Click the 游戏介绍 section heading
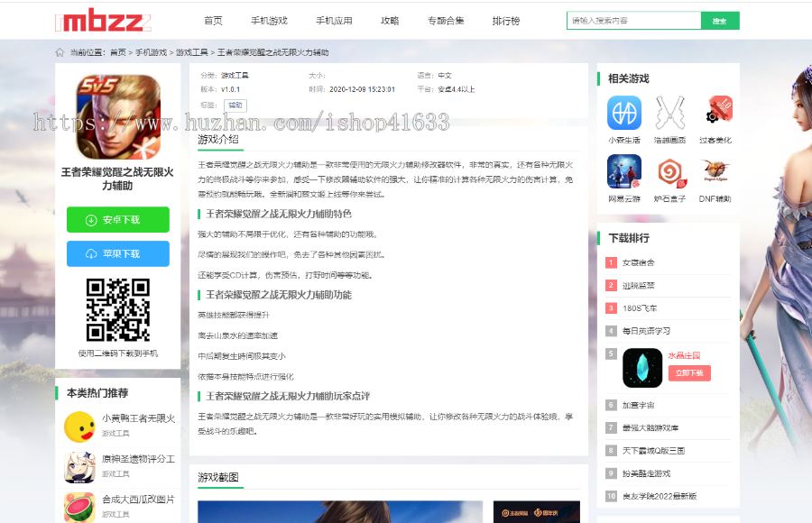This screenshot has width=812, height=523. (x=218, y=139)
